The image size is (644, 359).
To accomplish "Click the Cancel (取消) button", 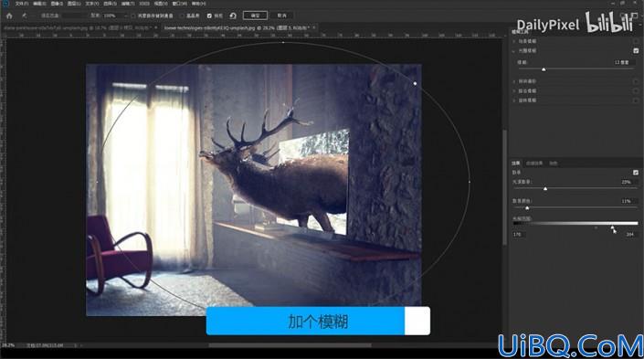I will tap(281, 16).
